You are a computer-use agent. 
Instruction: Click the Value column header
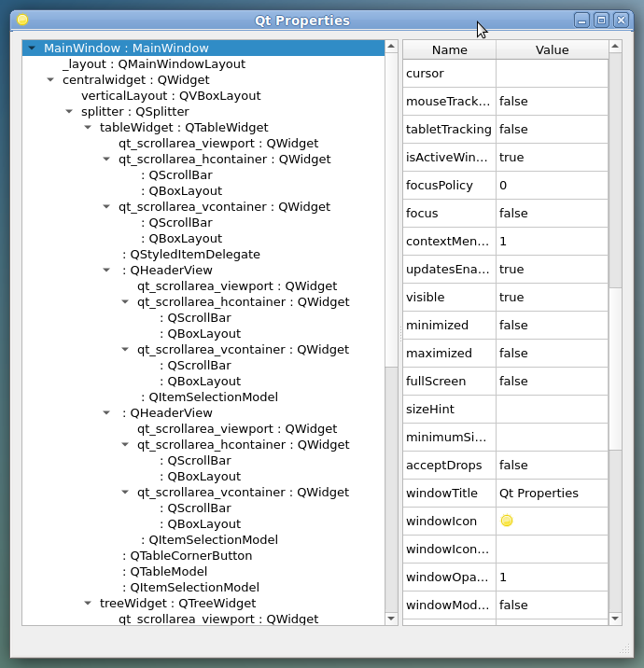(552, 49)
